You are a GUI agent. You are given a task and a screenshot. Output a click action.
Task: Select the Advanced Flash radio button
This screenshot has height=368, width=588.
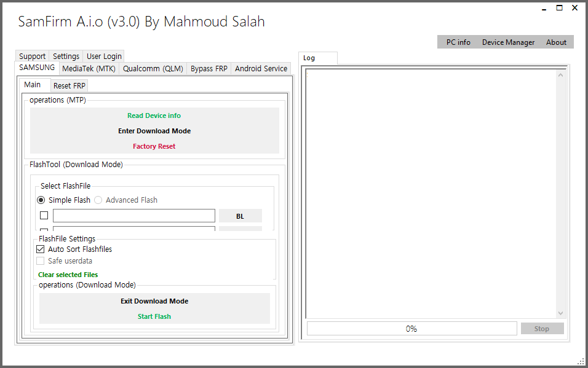point(98,200)
